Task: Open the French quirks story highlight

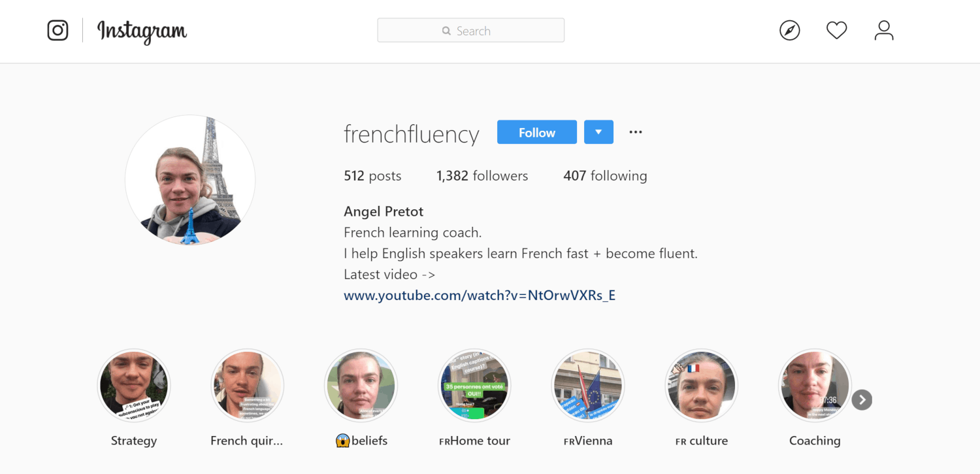Action: (247, 385)
